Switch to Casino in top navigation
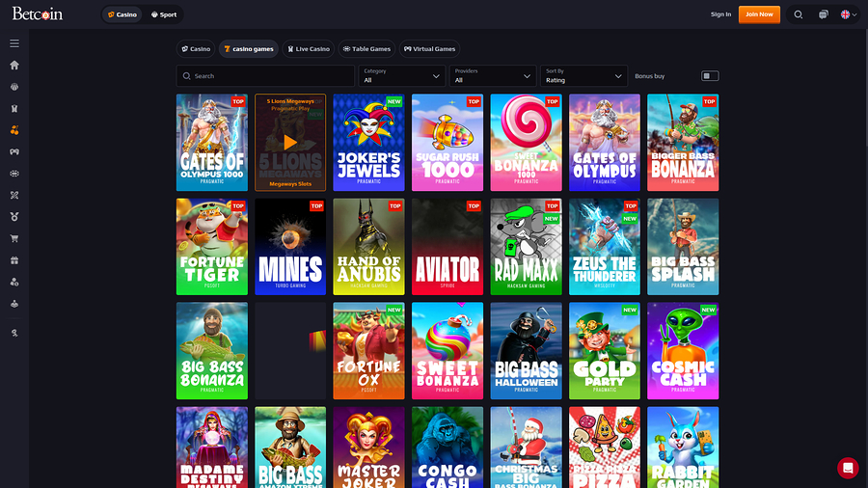868x488 pixels. pyautogui.click(x=122, y=14)
